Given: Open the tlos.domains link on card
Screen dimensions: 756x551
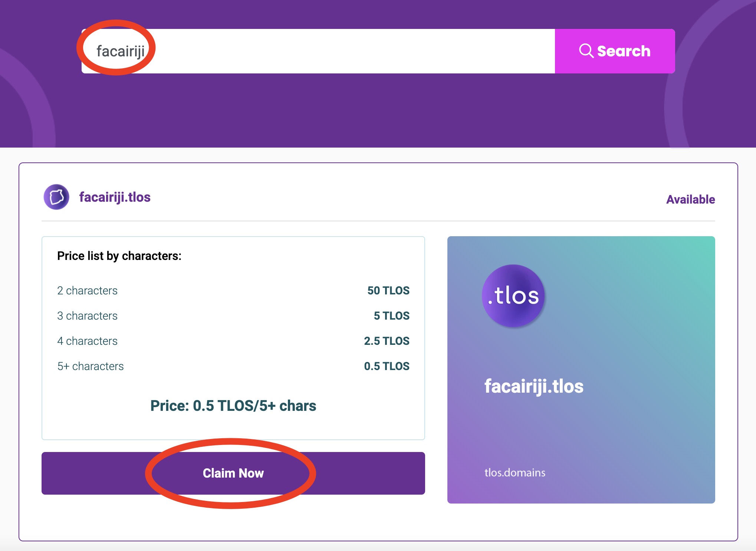Looking at the screenshot, I should 515,472.
